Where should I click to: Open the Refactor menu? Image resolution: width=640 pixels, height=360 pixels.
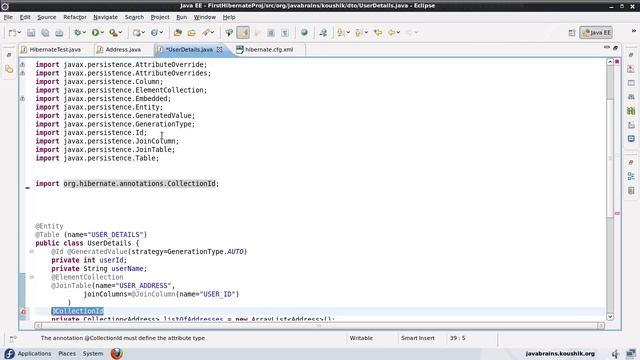pyautogui.click(x=75, y=17)
